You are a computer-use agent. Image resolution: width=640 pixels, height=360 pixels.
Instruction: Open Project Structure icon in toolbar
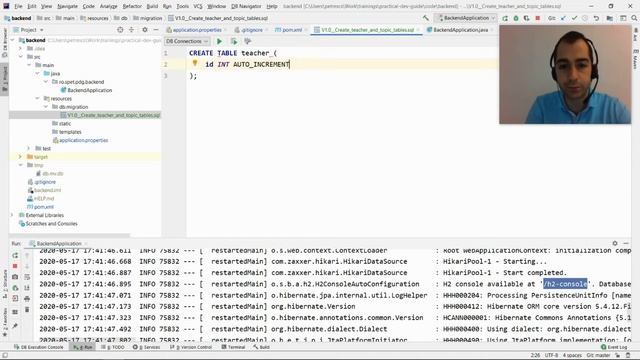pyautogui.click(x=609, y=18)
